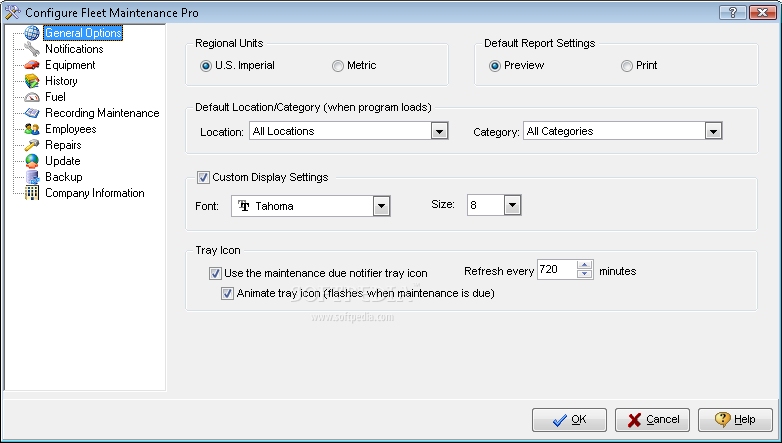
Task: Open Company Information settings
Action: tap(95, 193)
